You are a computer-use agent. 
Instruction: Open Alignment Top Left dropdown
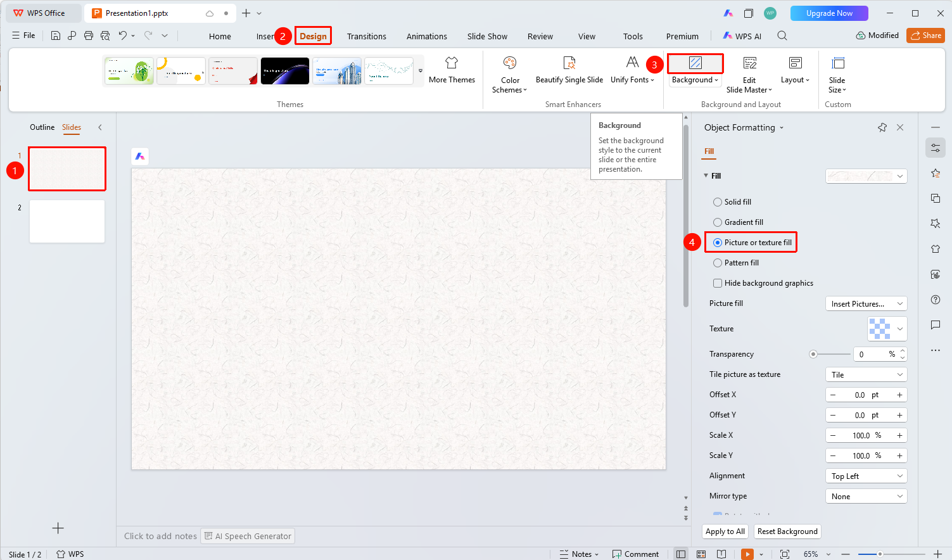click(866, 476)
